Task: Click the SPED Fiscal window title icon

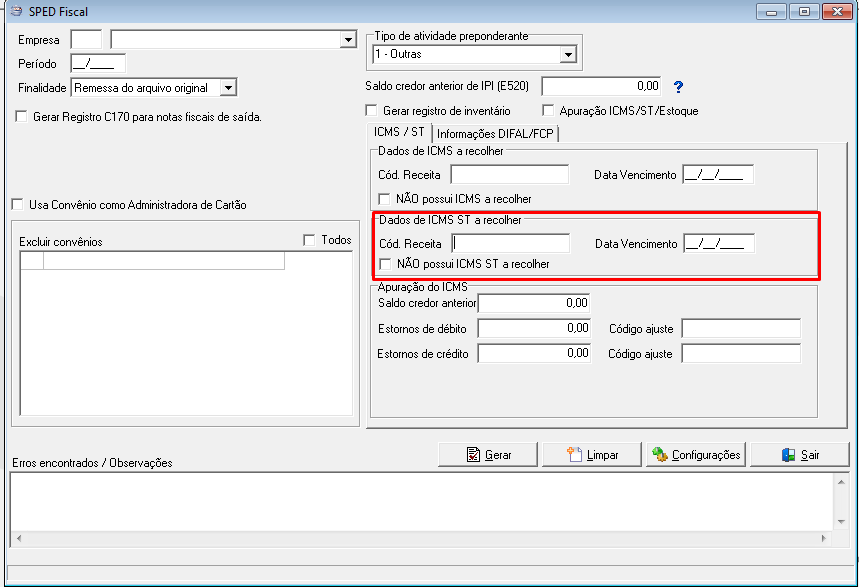Action: 16,11
